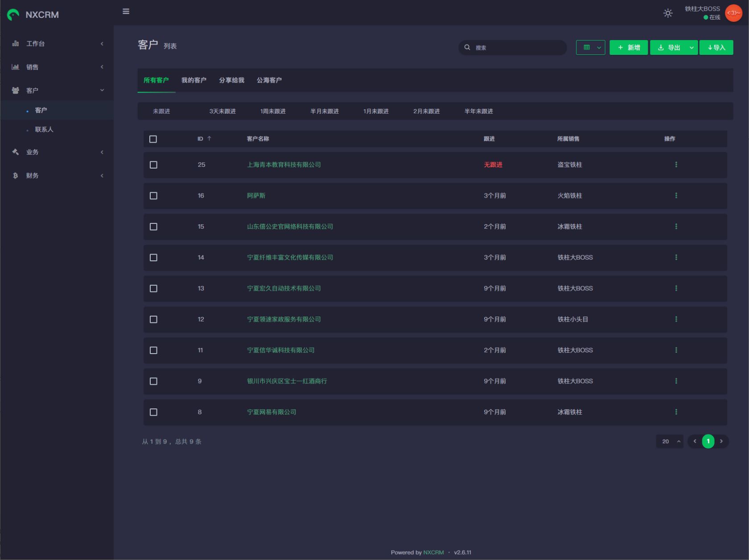749x560 pixels.
Task: Switch to the 公海客户 tab
Action: (269, 80)
